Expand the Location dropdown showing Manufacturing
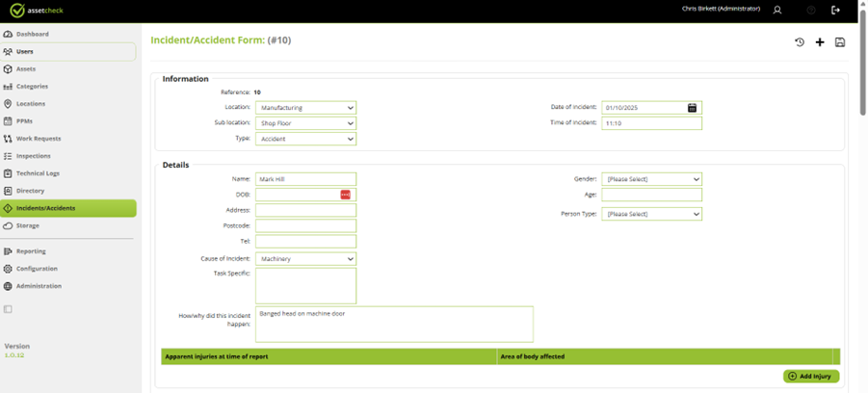 point(306,108)
